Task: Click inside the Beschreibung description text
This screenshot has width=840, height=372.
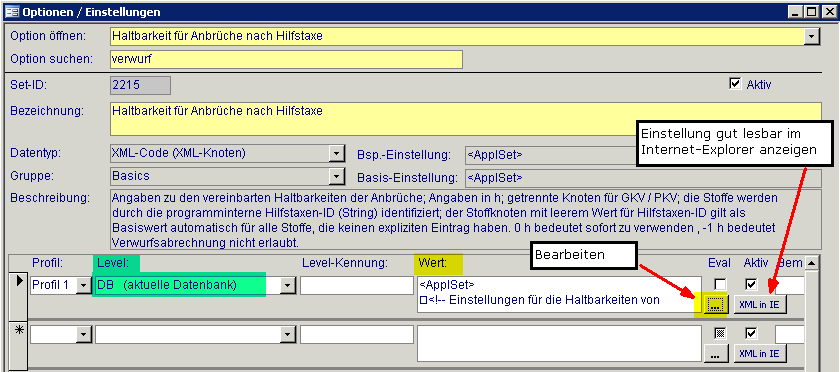Action: 466,219
